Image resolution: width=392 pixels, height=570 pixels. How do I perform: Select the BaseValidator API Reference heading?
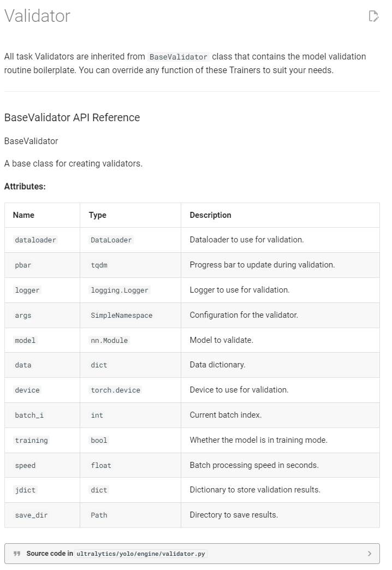point(72,117)
